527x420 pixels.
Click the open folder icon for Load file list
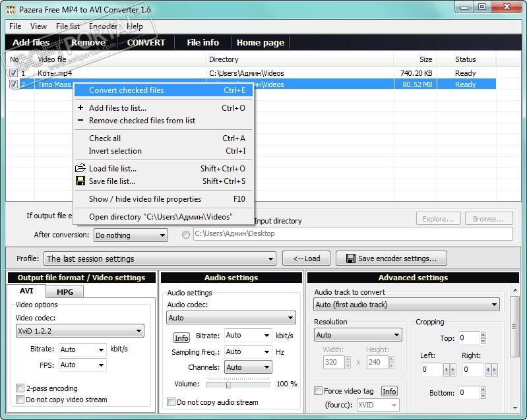(x=80, y=168)
